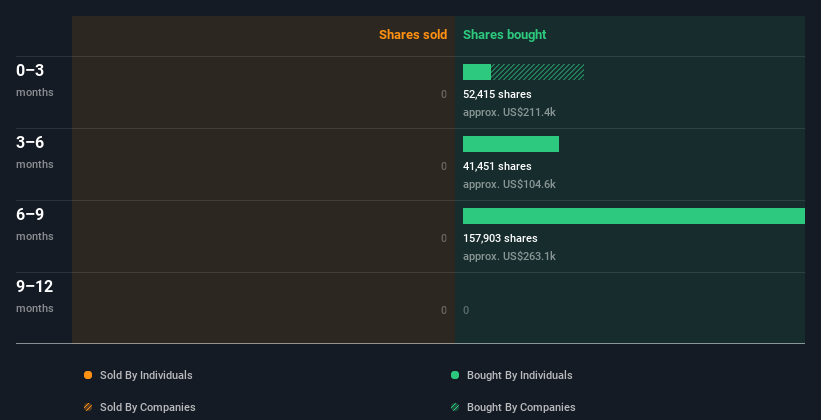Screen dimensions: 821x420
Task: Click the shares sold 0 in 6–9 months row
Action: click(444, 238)
